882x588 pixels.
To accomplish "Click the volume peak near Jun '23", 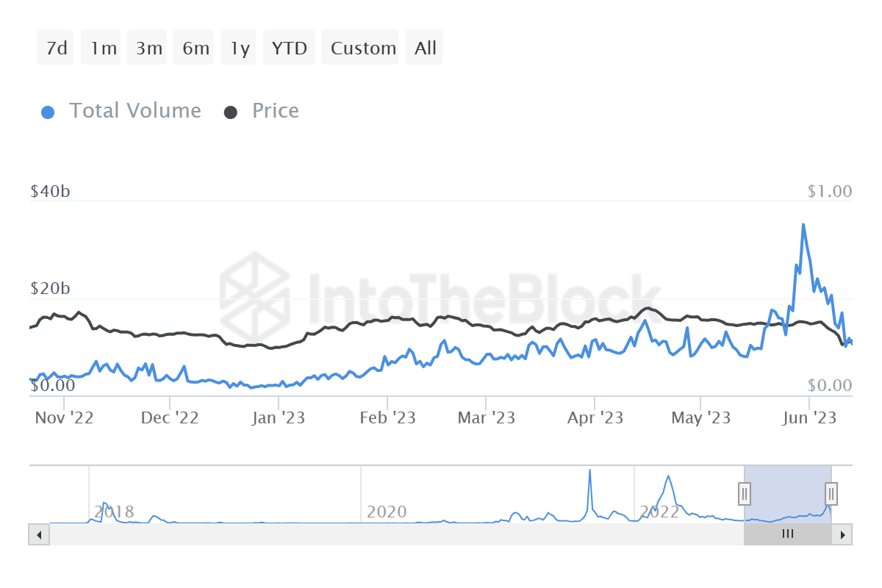I will click(803, 225).
